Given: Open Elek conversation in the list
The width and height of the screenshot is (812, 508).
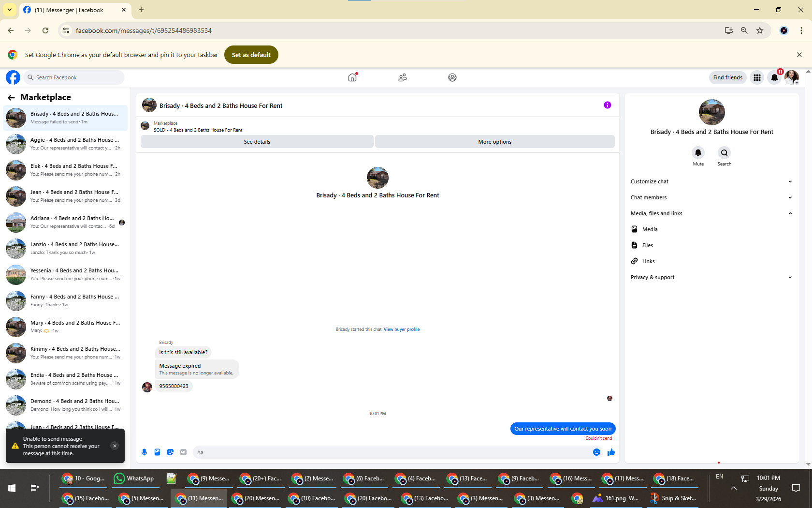Looking at the screenshot, I should 65,170.
